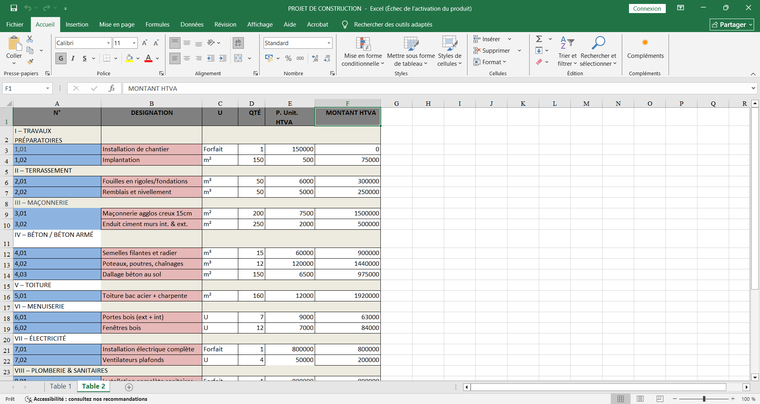The height and width of the screenshot is (404, 760).
Task: Switch to the Table 1 sheet tab
Action: coord(60,386)
